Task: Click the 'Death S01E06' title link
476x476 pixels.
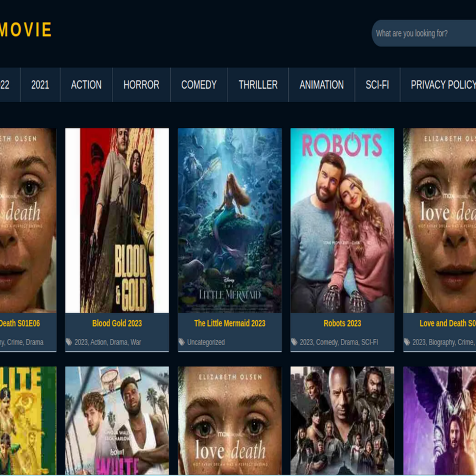Action: pos(20,323)
